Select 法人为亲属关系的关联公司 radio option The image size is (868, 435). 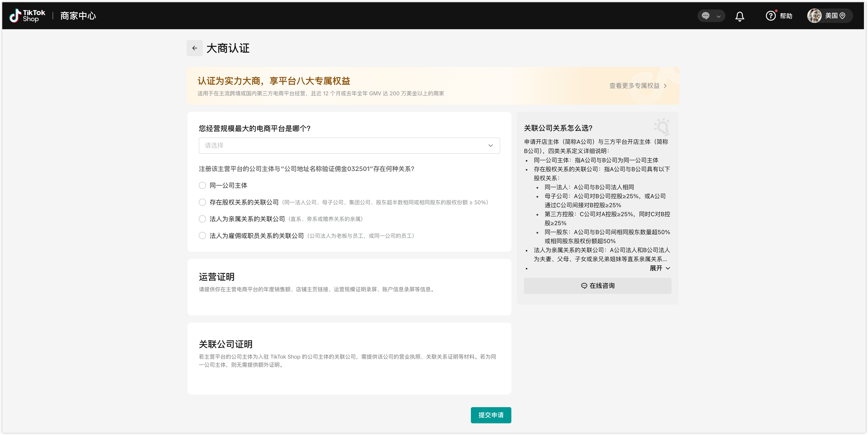point(202,219)
